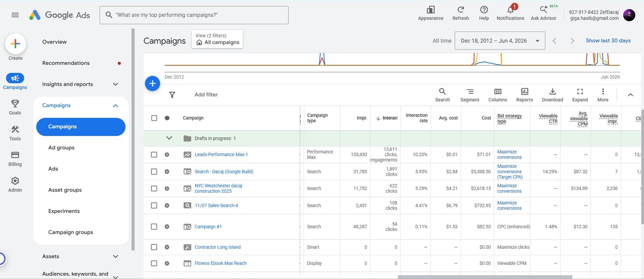
Task: Expand the table to fullscreen
Action: (x=580, y=95)
